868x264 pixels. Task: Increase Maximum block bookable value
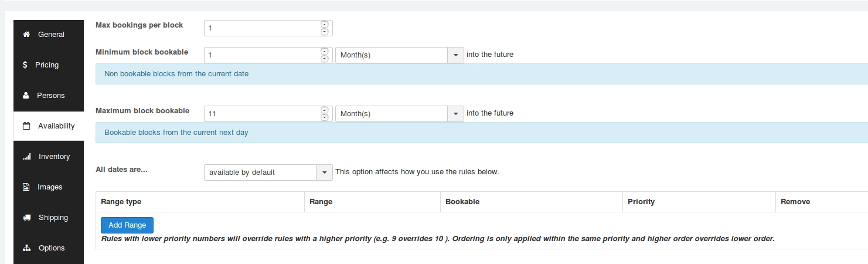325,110
